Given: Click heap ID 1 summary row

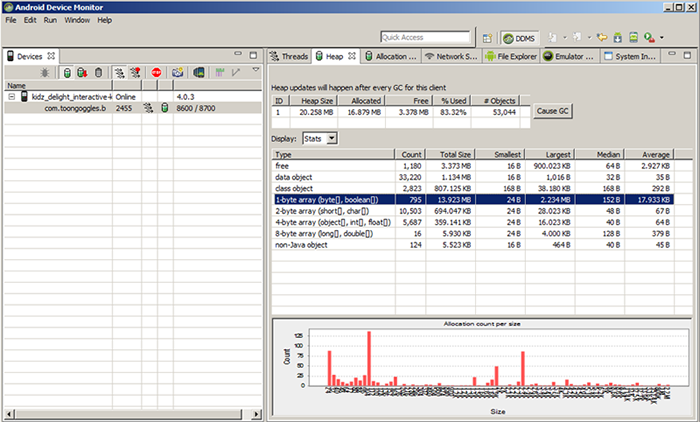Looking at the screenshot, I should [x=401, y=112].
